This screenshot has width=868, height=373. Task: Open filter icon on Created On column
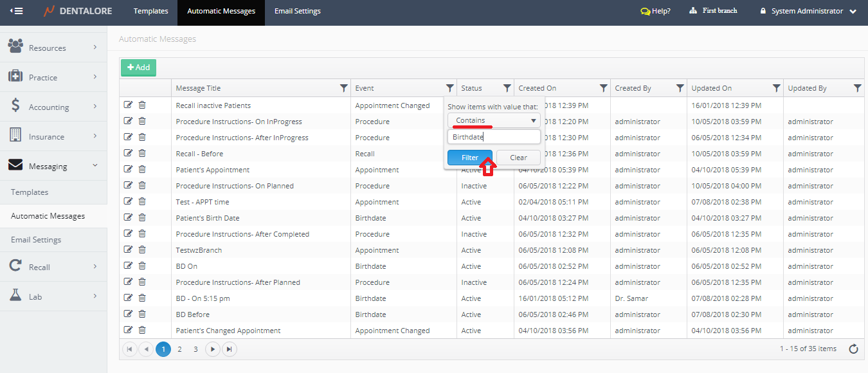[x=603, y=88]
